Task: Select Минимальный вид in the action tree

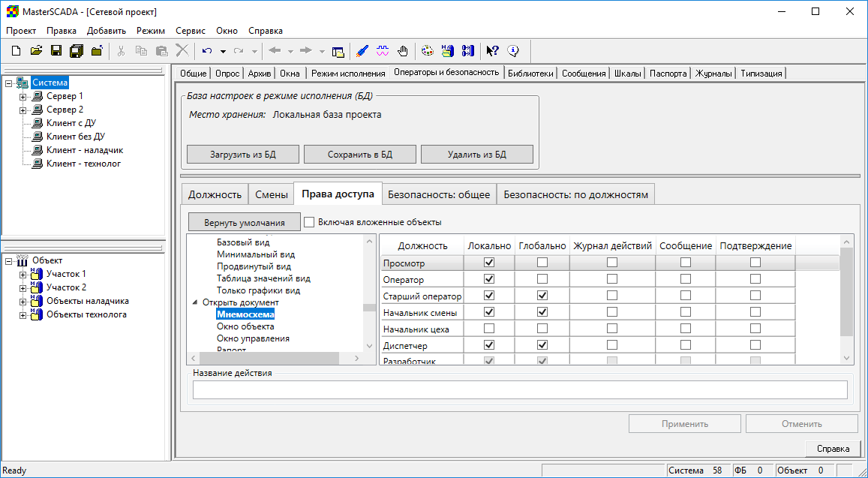Action: 256,255
